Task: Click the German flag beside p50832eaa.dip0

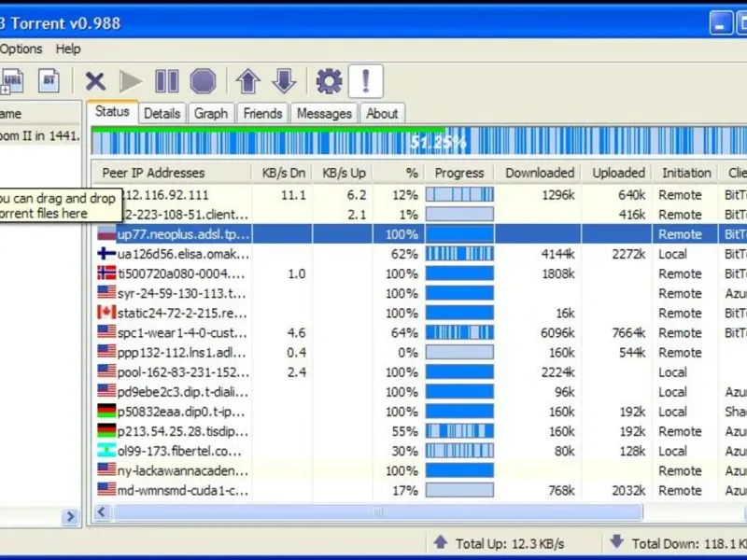Action: point(106,412)
